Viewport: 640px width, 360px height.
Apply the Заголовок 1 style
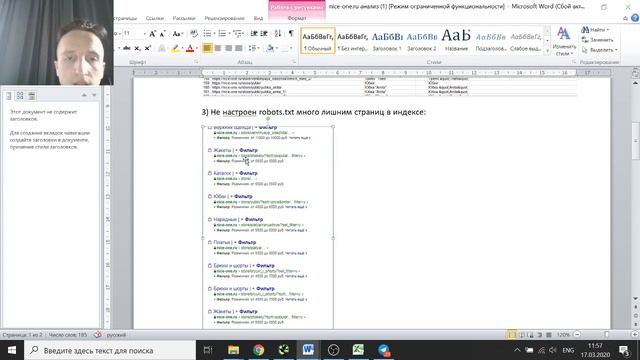coord(387,40)
